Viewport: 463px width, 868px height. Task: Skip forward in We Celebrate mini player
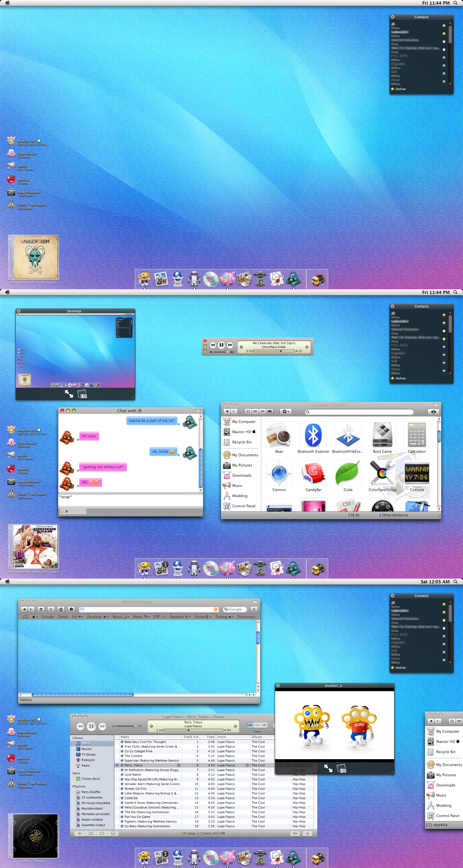click(x=230, y=345)
